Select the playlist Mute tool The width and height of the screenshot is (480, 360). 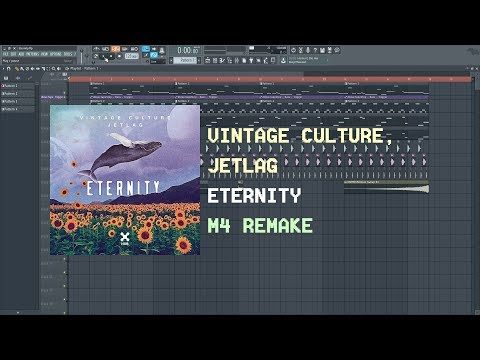click(32, 69)
